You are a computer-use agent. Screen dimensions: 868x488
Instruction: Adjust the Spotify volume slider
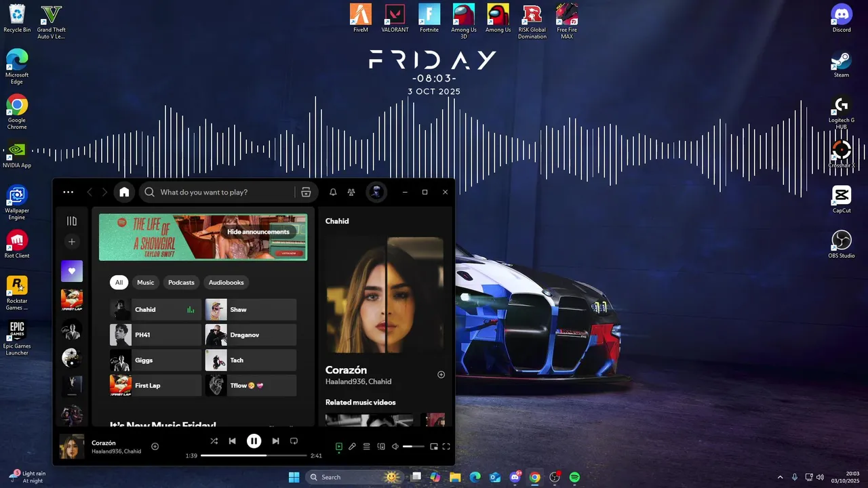414,447
